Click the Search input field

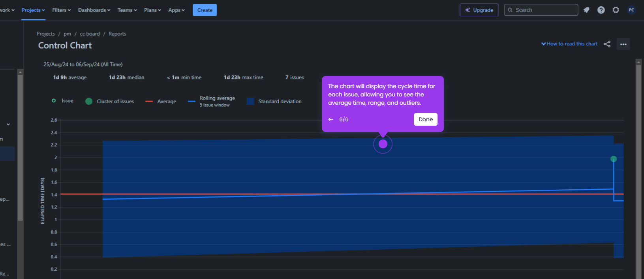(541, 10)
